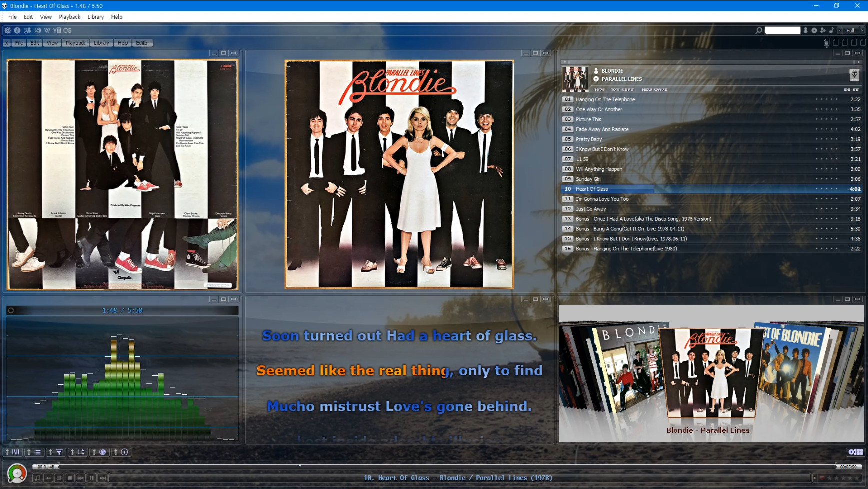This screenshot has height=489, width=868.
Task: Open the Help menu in the top menu bar
Action: coord(117,17)
